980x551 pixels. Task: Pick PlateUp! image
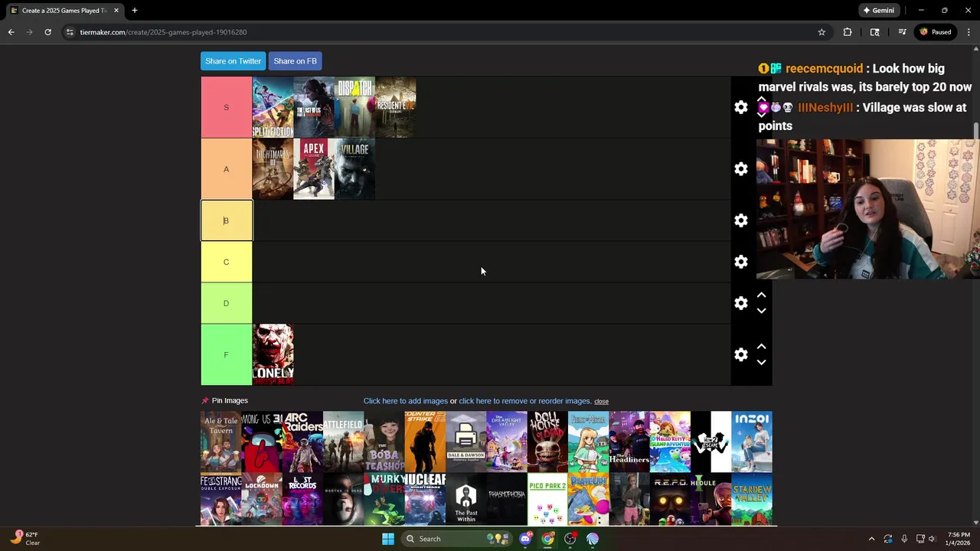(588, 499)
